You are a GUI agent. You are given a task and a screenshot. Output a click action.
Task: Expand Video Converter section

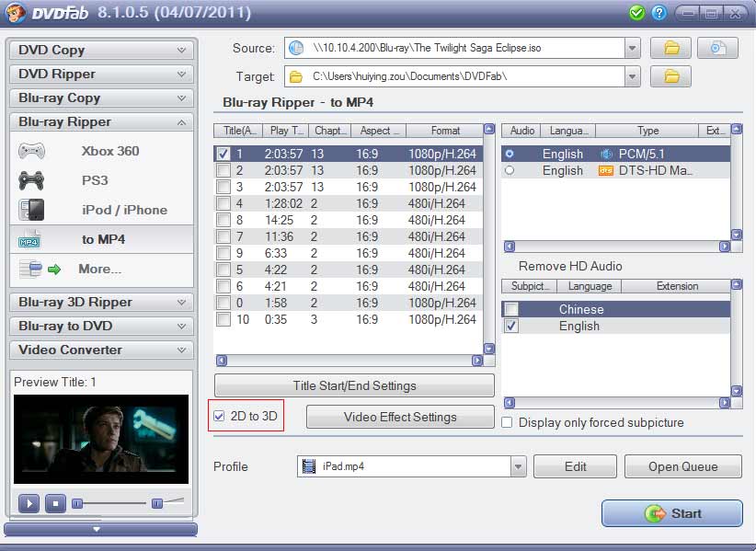click(101, 350)
